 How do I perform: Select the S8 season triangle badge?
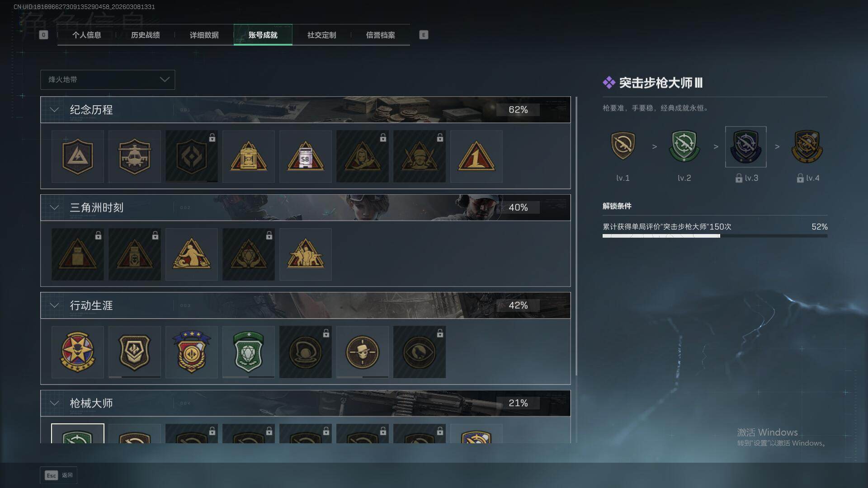click(305, 156)
